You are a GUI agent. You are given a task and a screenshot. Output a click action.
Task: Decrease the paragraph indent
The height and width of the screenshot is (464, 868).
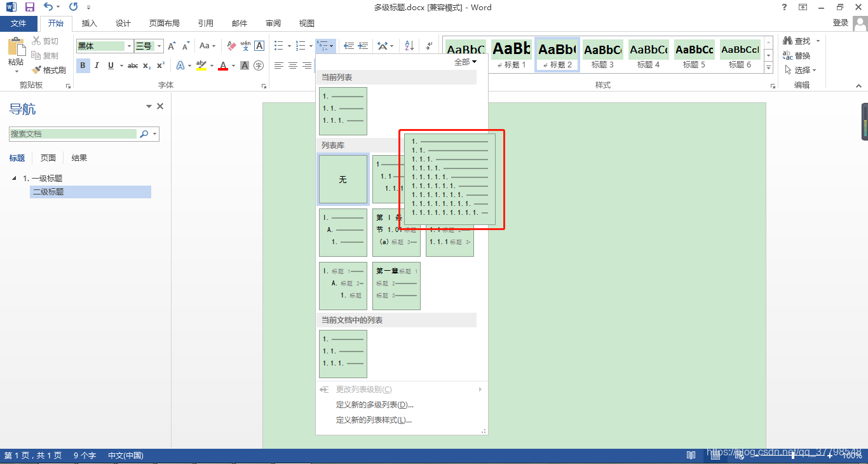tap(349, 46)
